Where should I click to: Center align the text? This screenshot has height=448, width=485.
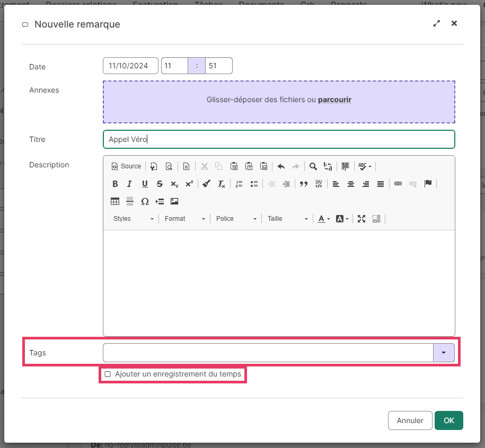click(351, 184)
